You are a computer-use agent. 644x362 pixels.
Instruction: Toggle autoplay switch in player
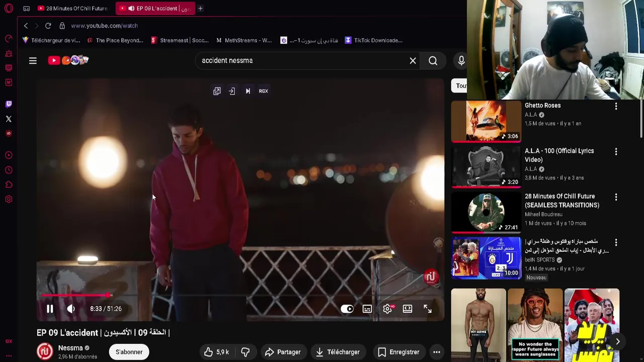pyautogui.click(x=347, y=309)
